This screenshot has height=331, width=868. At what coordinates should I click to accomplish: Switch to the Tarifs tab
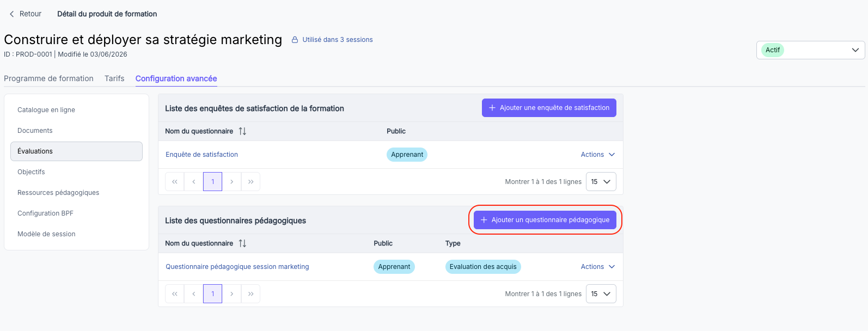(x=114, y=78)
